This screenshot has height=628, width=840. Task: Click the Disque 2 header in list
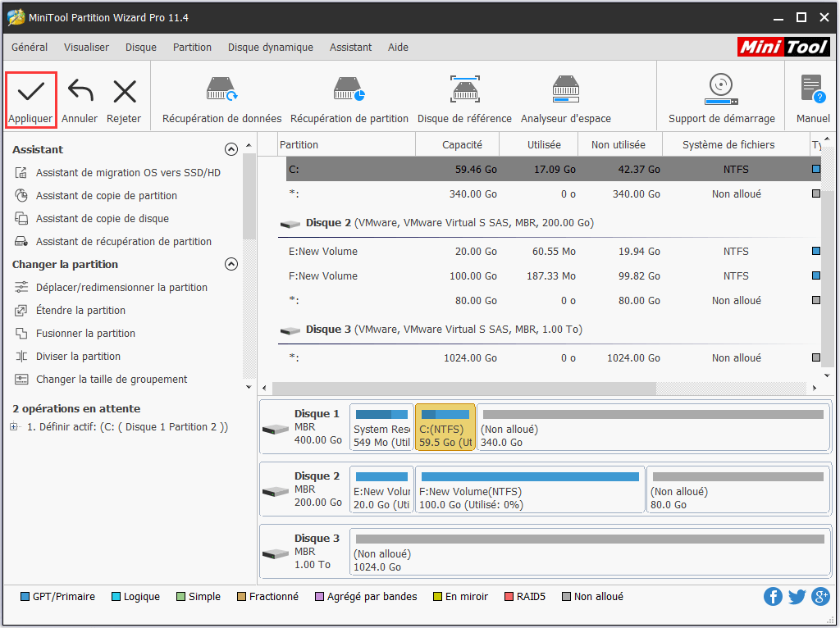coord(436,223)
